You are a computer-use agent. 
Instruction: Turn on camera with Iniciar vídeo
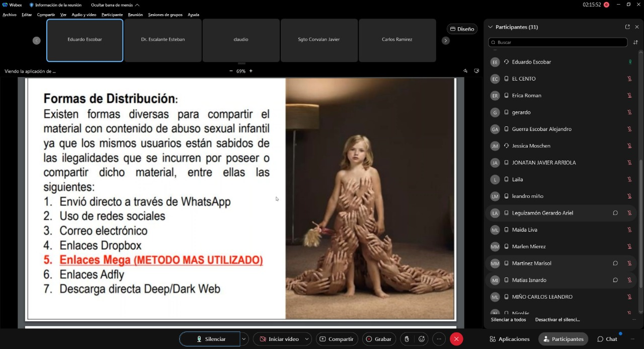pos(278,339)
